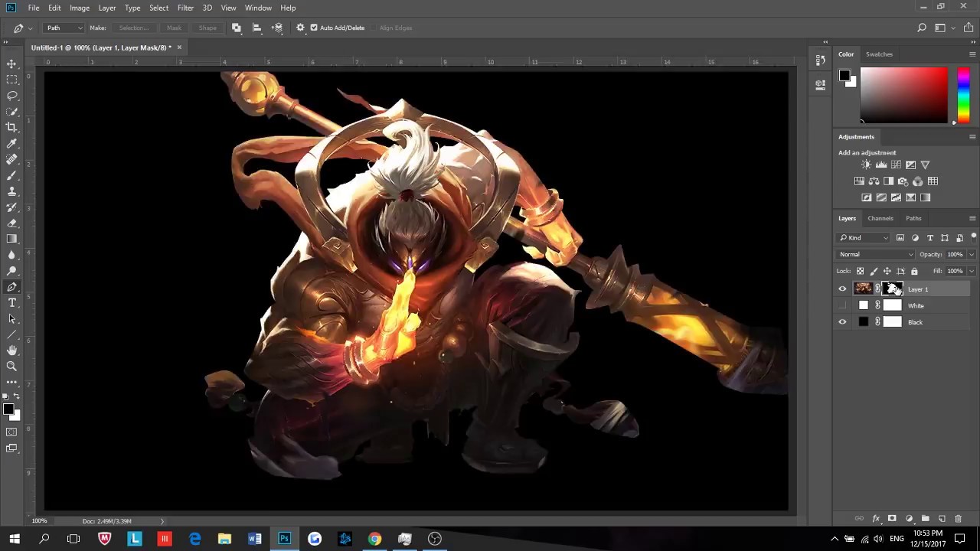The image size is (980, 551).
Task: Open the Normal blending mode dropdown
Action: (x=875, y=254)
